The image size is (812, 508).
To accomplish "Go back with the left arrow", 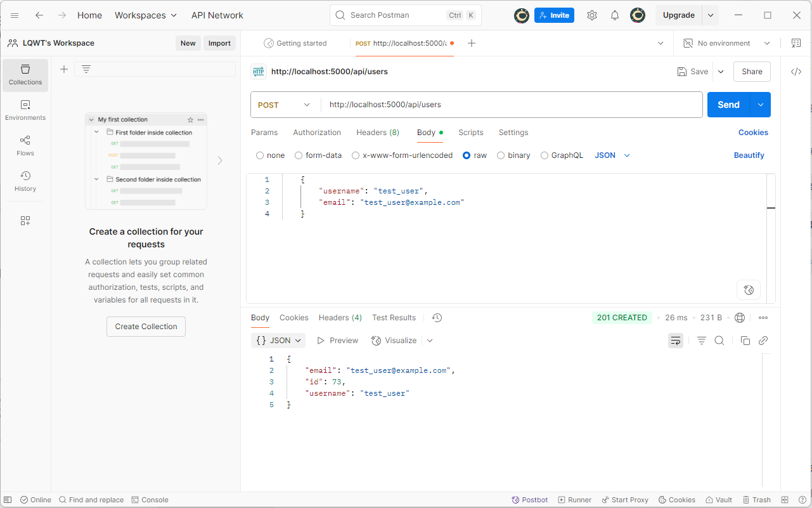I will [x=39, y=15].
